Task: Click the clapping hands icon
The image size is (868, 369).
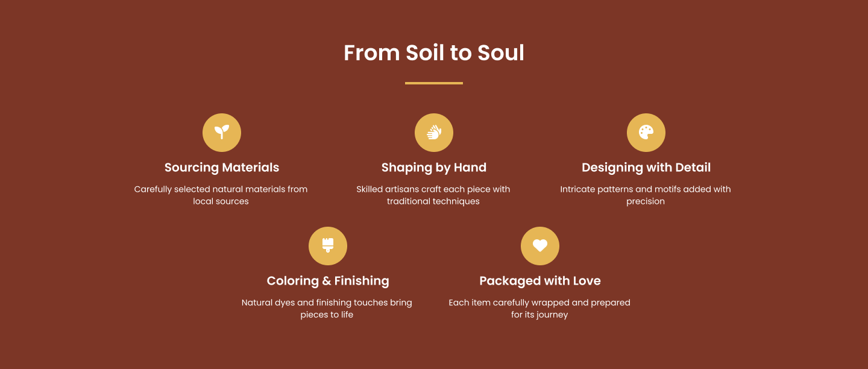Action: click(434, 133)
